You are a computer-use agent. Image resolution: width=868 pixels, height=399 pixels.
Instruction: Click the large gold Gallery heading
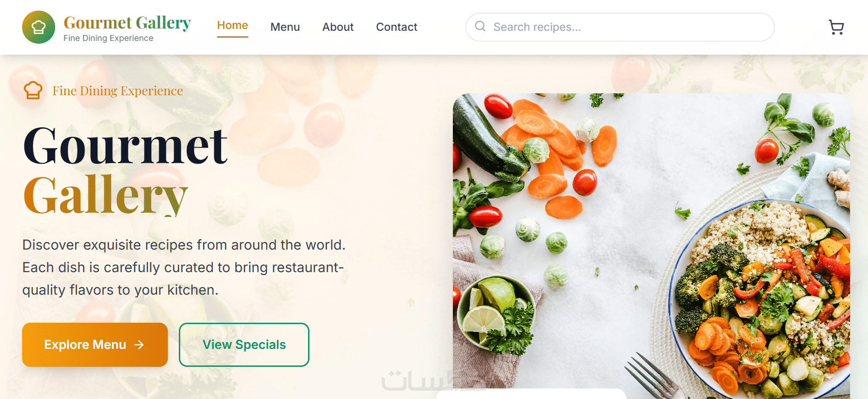[106, 195]
